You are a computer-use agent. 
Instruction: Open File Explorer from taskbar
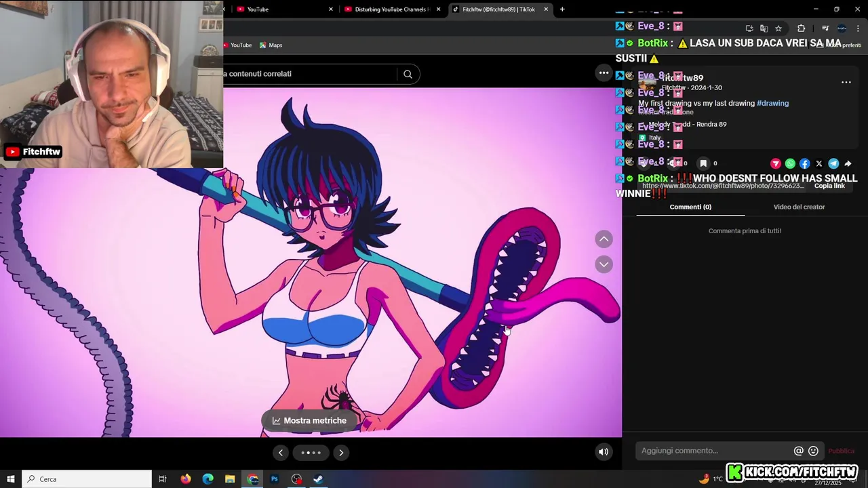[x=230, y=479]
